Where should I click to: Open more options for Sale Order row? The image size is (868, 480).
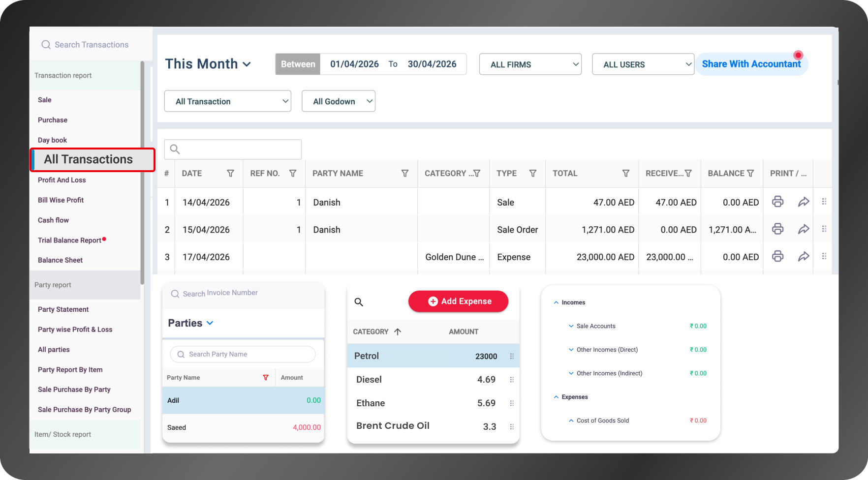click(824, 229)
